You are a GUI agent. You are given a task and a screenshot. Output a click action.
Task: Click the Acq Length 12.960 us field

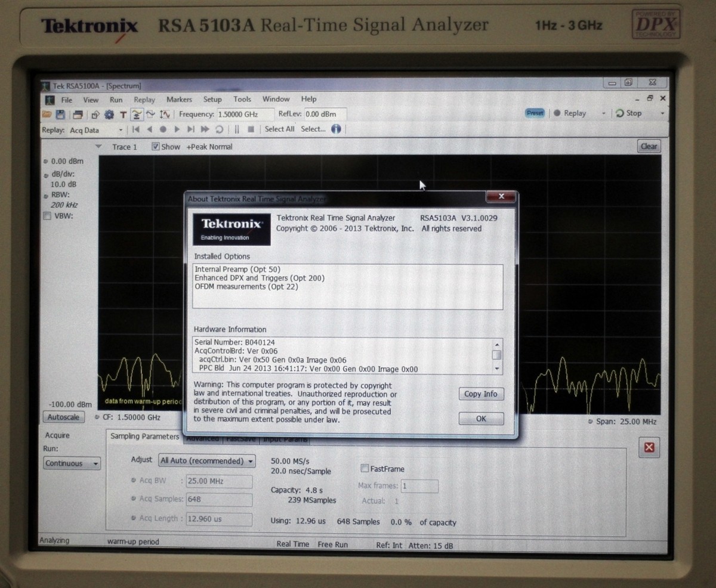coord(219,519)
